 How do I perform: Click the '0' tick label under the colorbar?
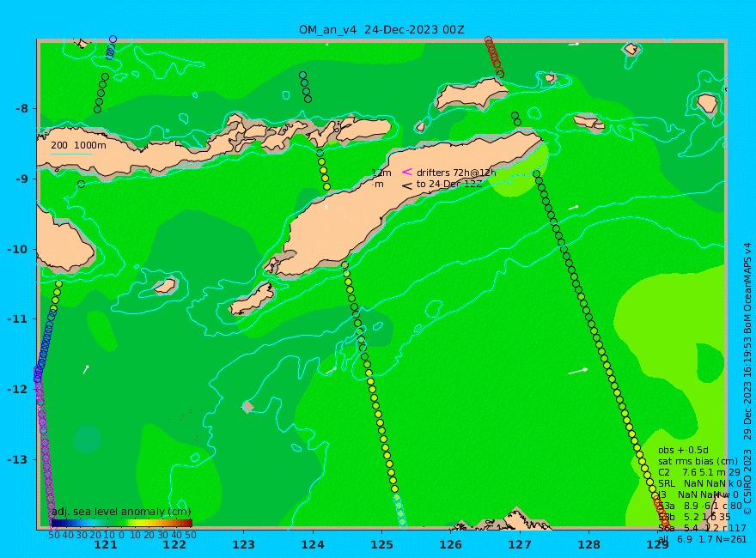[x=121, y=535]
